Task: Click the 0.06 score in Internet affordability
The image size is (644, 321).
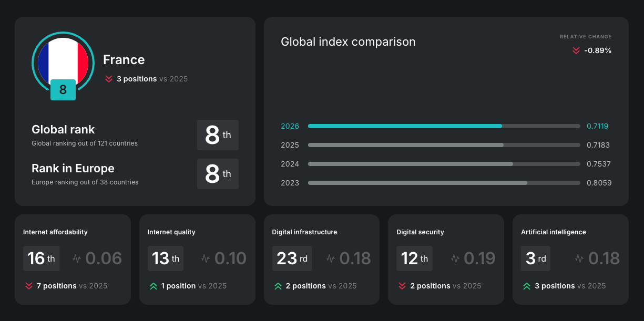Action: tap(104, 258)
